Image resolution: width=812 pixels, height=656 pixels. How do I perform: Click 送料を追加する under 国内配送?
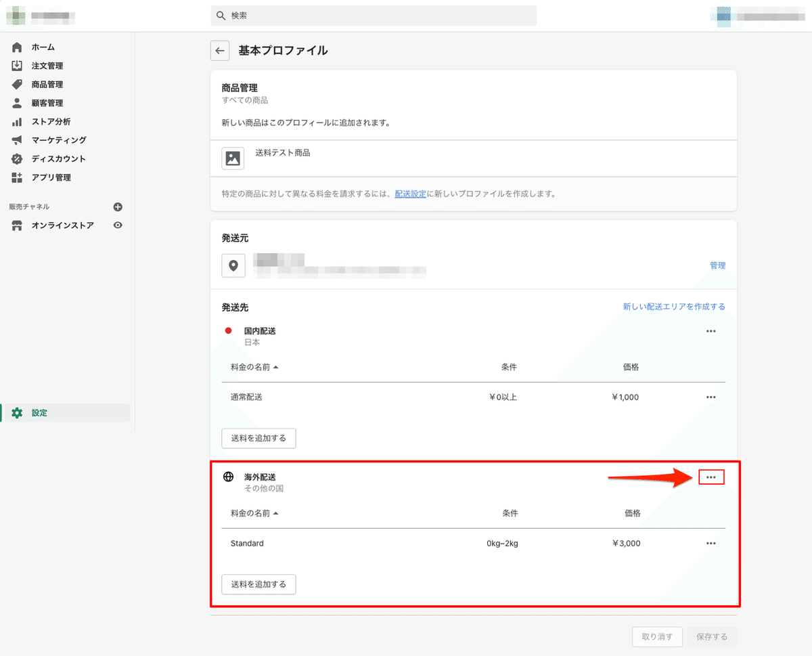[x=258, y=438]
